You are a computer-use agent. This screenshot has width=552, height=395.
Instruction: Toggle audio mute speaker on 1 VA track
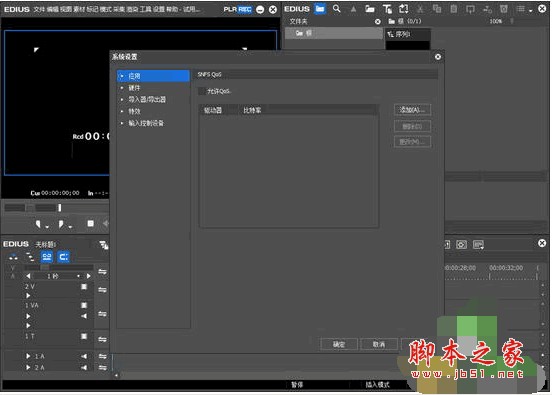pyautogui.click(x=84, y=316)
